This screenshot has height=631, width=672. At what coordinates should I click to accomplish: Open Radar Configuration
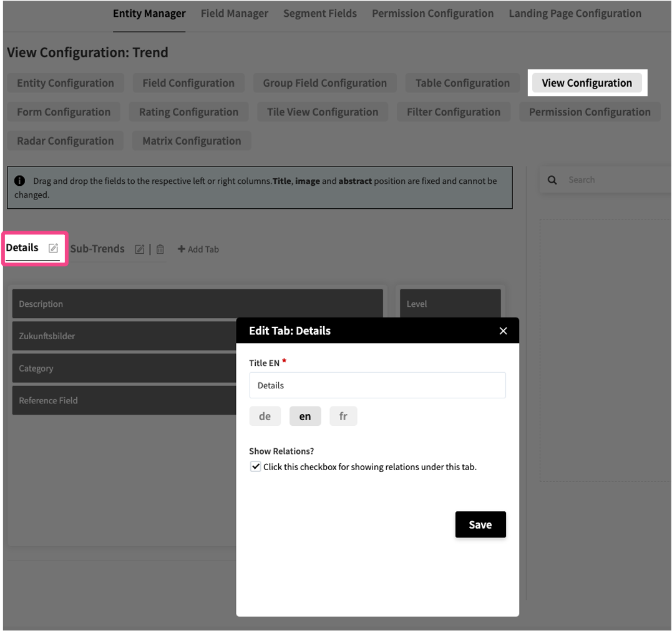pos(66,141)
